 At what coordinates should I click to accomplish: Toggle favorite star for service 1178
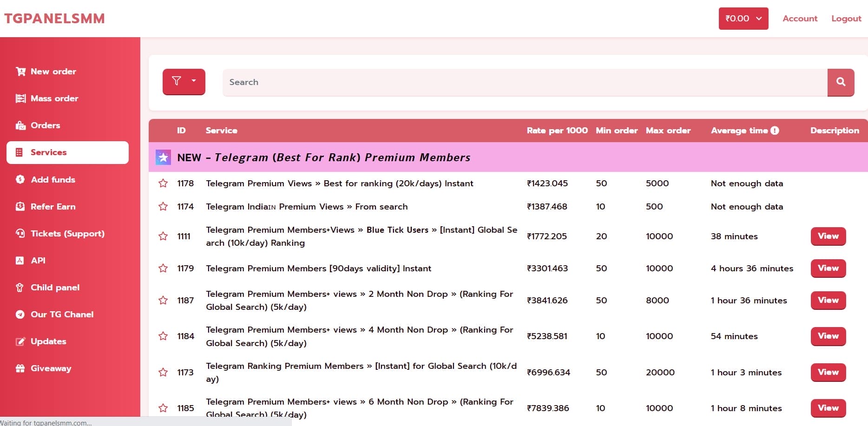[x=163, y=184]
